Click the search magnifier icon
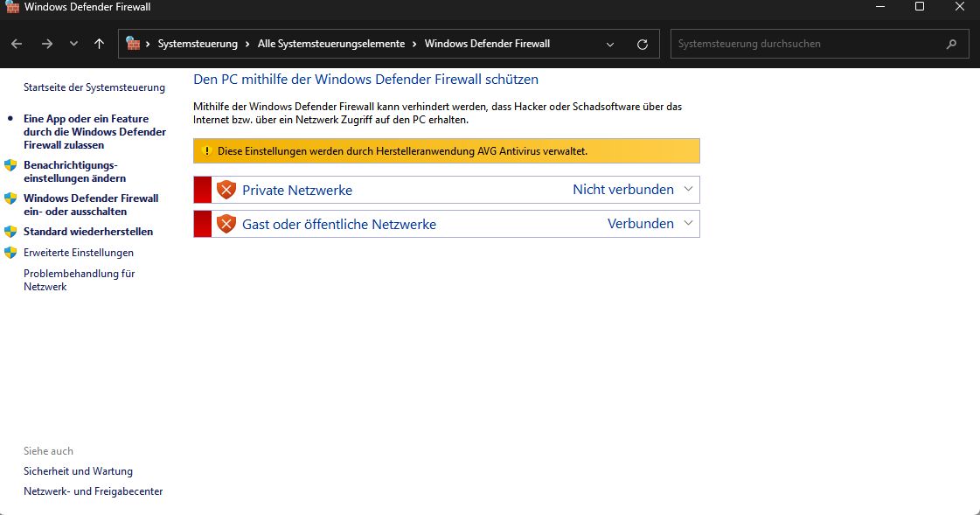The image size is (980, 515). (x=951, y=44)
